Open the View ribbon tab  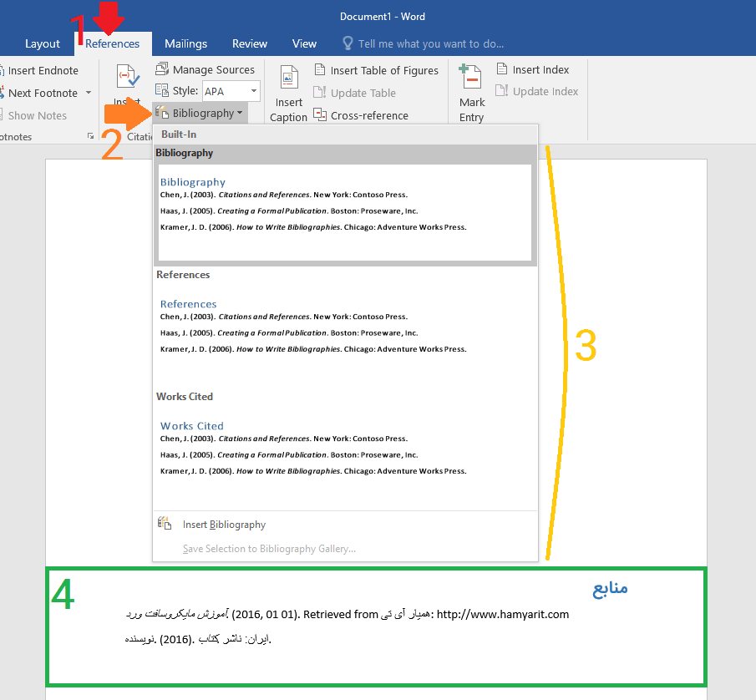[x=304, y=44]
